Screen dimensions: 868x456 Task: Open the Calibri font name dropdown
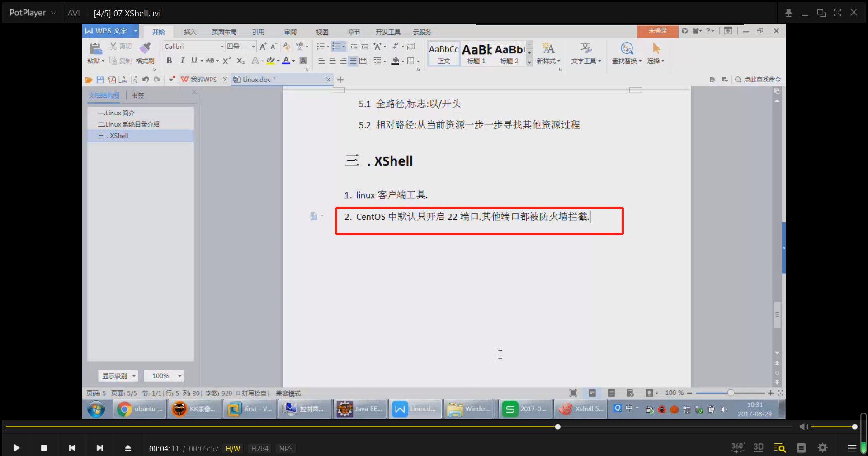(x=222, y=47)
